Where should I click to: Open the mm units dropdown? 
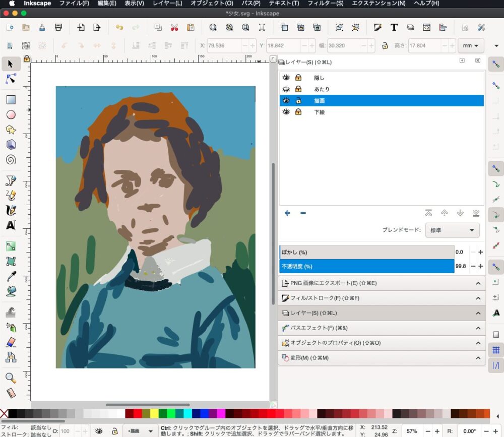pyautogui.click(x=470, y=45)
